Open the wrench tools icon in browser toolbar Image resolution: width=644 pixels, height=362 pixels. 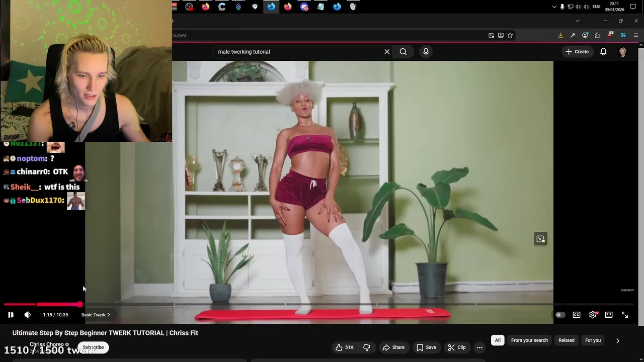(573, 35)
